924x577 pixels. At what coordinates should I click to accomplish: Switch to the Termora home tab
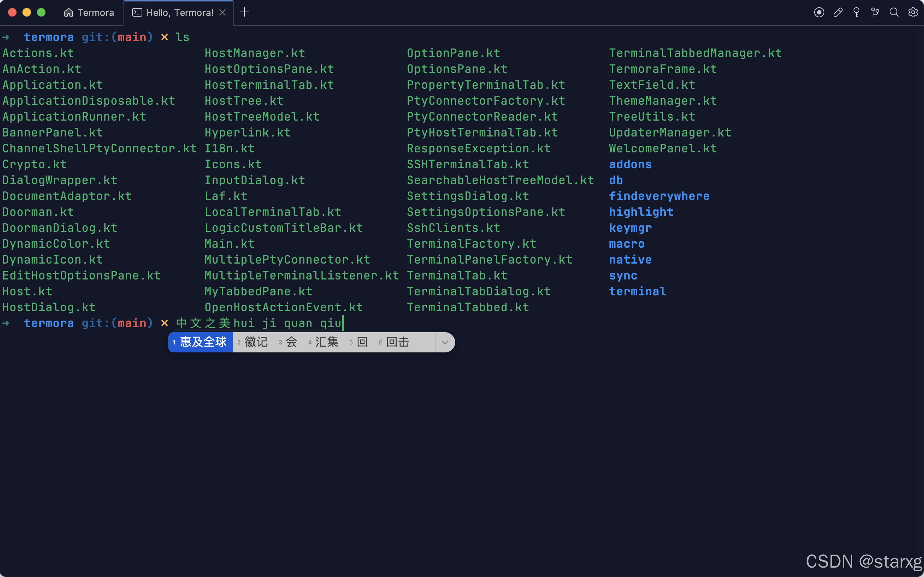89,13
